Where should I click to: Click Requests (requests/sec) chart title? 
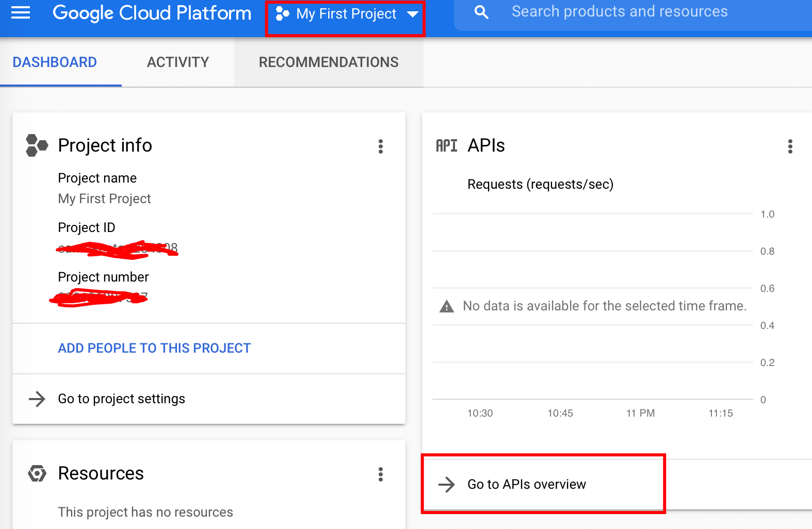click(541, 185)
